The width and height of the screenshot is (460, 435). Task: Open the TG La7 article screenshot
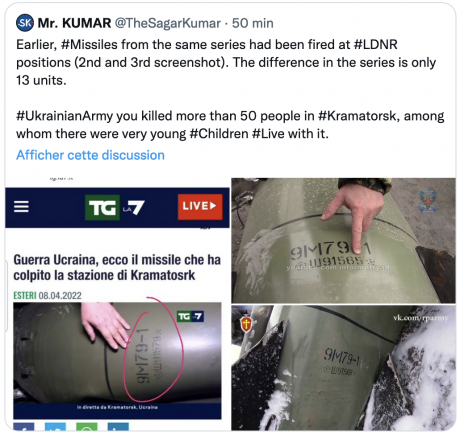point(117,303)
